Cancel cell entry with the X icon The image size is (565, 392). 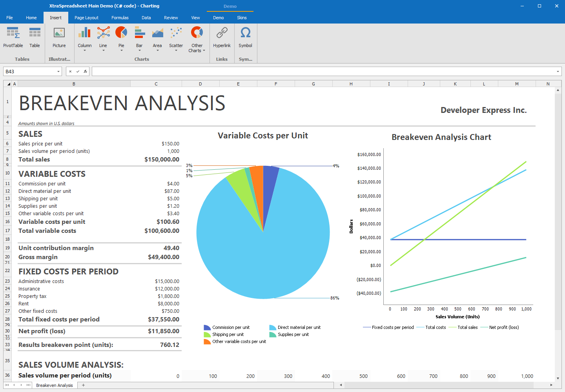click(70, 71)
